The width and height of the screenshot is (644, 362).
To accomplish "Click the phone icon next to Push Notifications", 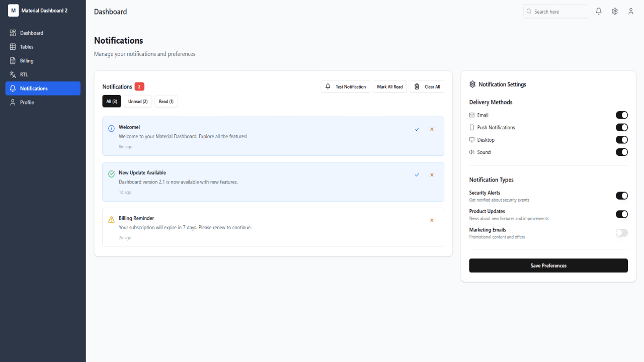I will [472, 127].
